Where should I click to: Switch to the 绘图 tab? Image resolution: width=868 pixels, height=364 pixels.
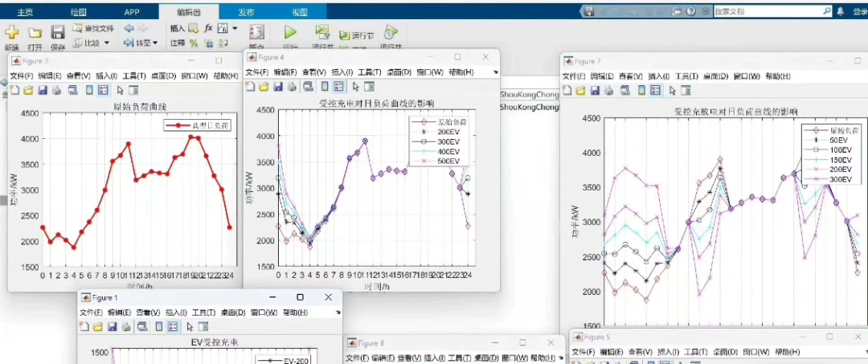[79, 11]
